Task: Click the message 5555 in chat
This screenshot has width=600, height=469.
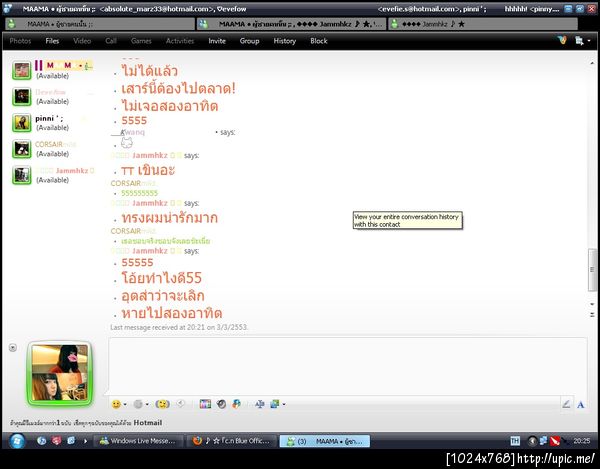Action: click(x=134, y=121)
